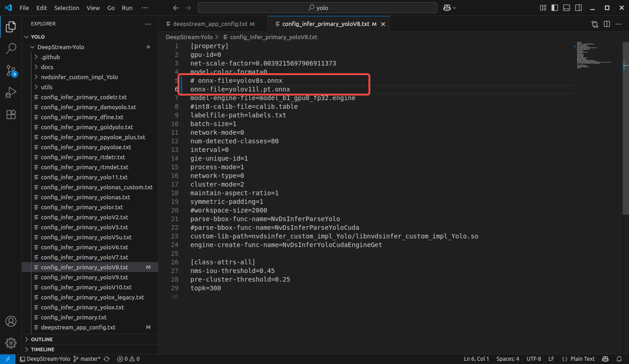Viewport: 629px width, 364px height.
Task: Close the config_infer_primary_yoloV8.txt tab
Action: click(x=383, y=24)
